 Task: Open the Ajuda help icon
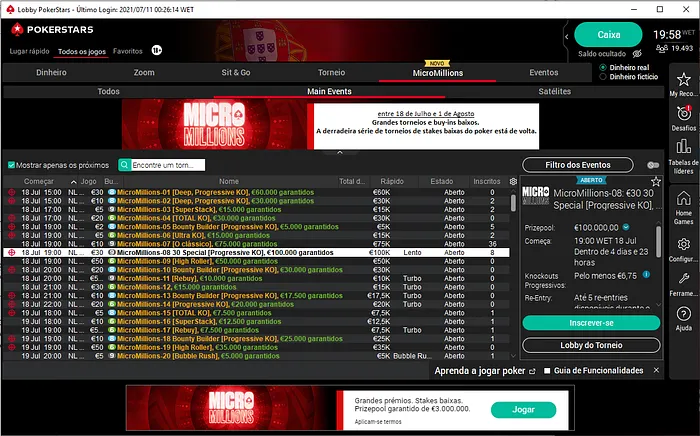683,314
